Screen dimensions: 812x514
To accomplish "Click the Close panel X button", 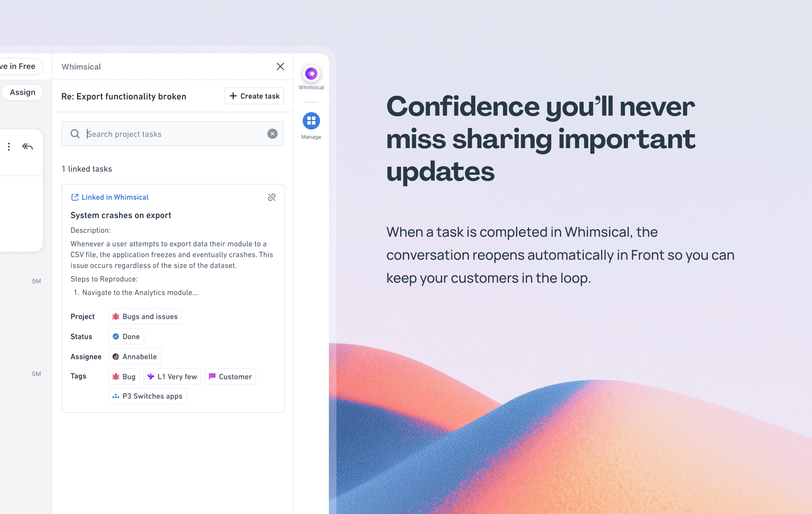I will coord(280,66).
